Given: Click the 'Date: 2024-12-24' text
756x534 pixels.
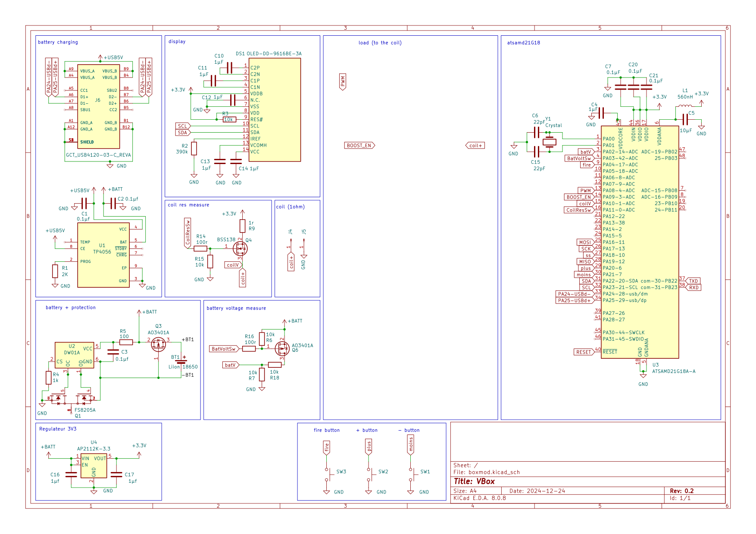Looking at the screenshot, I should coord(537,491).
